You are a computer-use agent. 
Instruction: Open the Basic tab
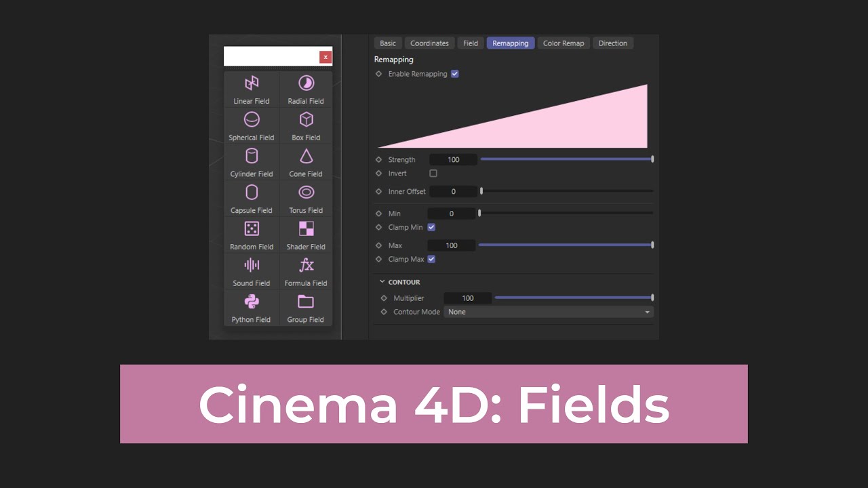coord(388,43)
